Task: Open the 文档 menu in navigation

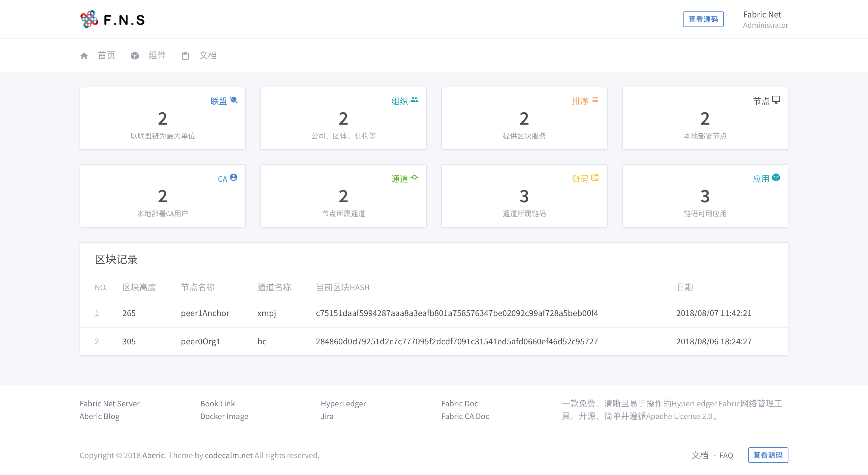Action: click(208, 56)
